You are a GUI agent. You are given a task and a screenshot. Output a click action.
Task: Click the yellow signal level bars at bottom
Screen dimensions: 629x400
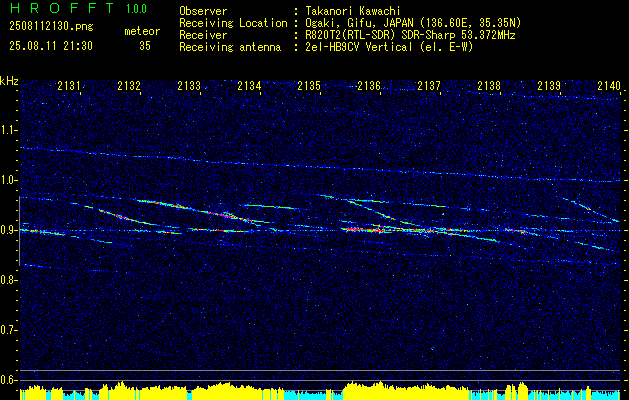tap(321, 391)
